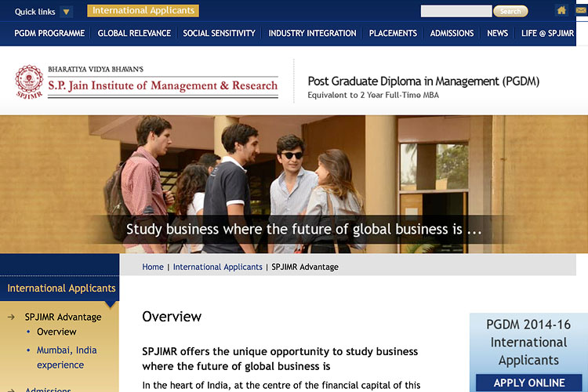588x392 pixels.
Task: Open the PLACEMENTS menu
Action: 393,34
